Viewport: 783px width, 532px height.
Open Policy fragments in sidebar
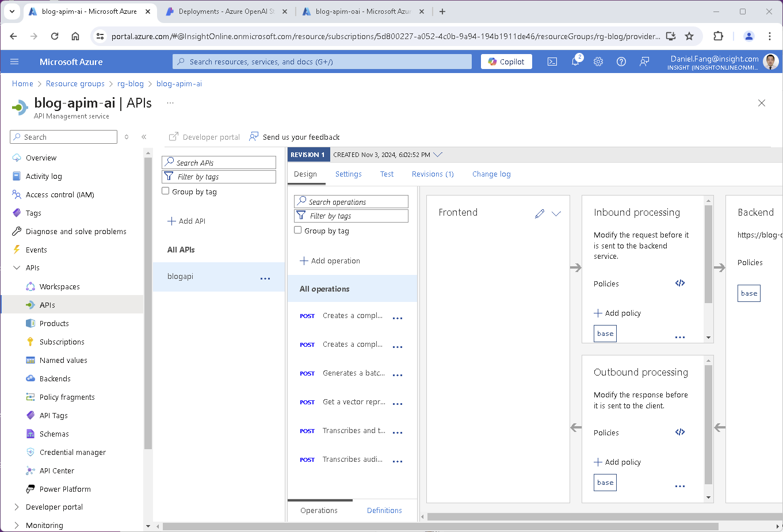coord(67,397)
